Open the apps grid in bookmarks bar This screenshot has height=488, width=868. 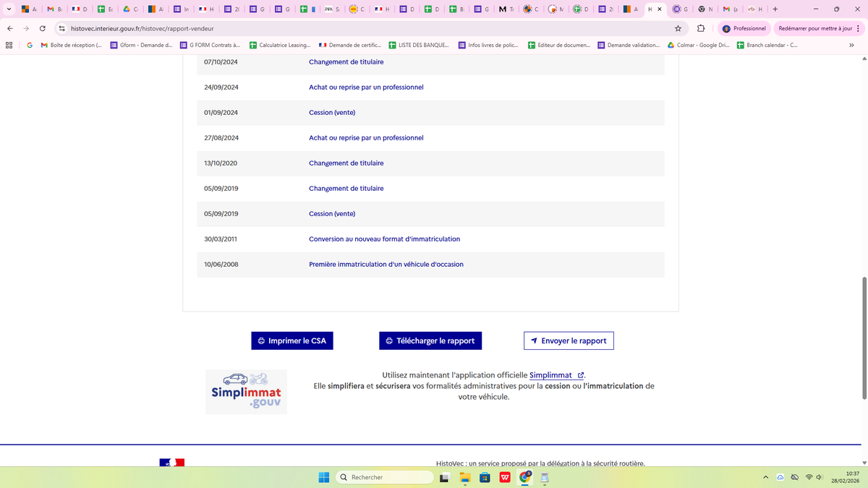[9, 45]
